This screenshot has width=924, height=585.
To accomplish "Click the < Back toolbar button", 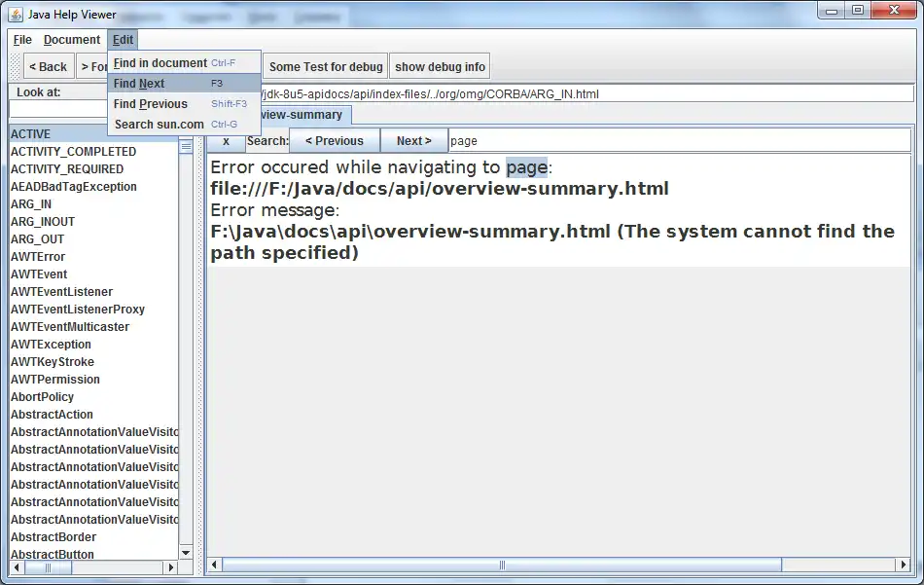I will [49, 66].
